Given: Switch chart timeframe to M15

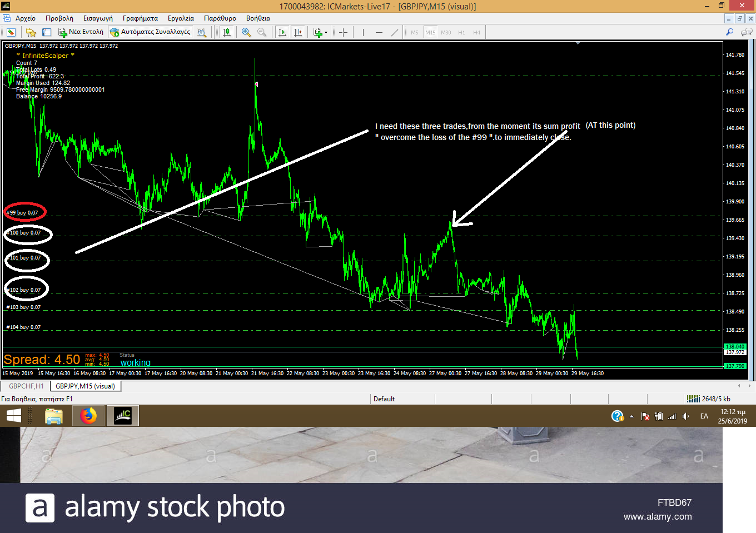Looking at the screenshot, I should pos(430,32).
